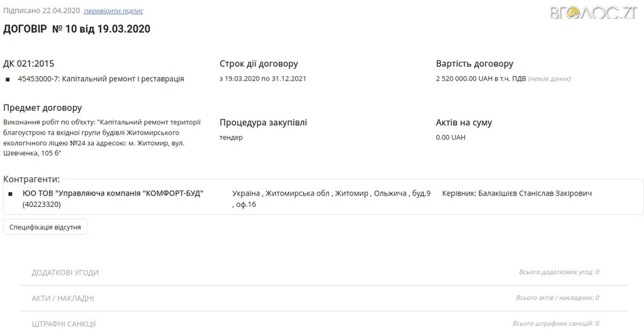This screenshot has height=334, width=644.
Task: Expand the "АКТИ / НАКЛАДНІ" section
Action: coord(63,298)
